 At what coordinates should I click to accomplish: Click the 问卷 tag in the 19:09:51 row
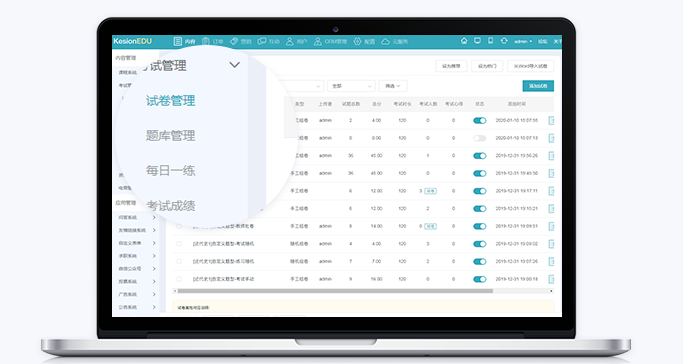point(430,226)
